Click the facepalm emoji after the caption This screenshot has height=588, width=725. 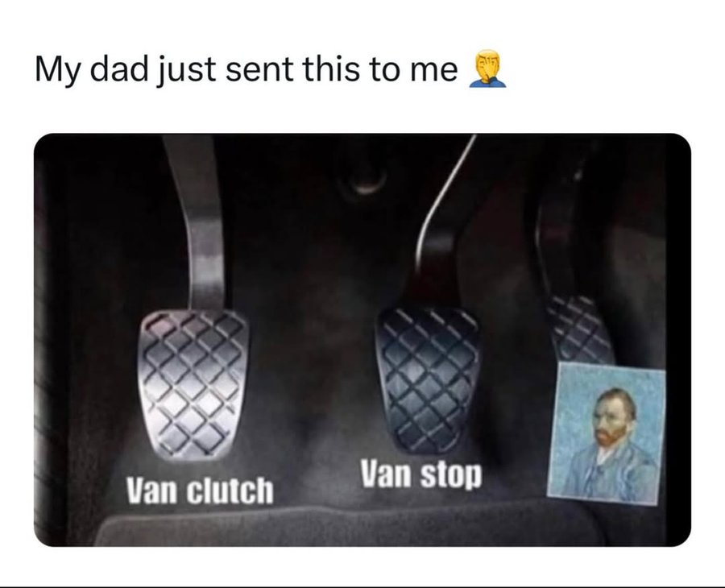pyautogui.click(x=488, y=69)
